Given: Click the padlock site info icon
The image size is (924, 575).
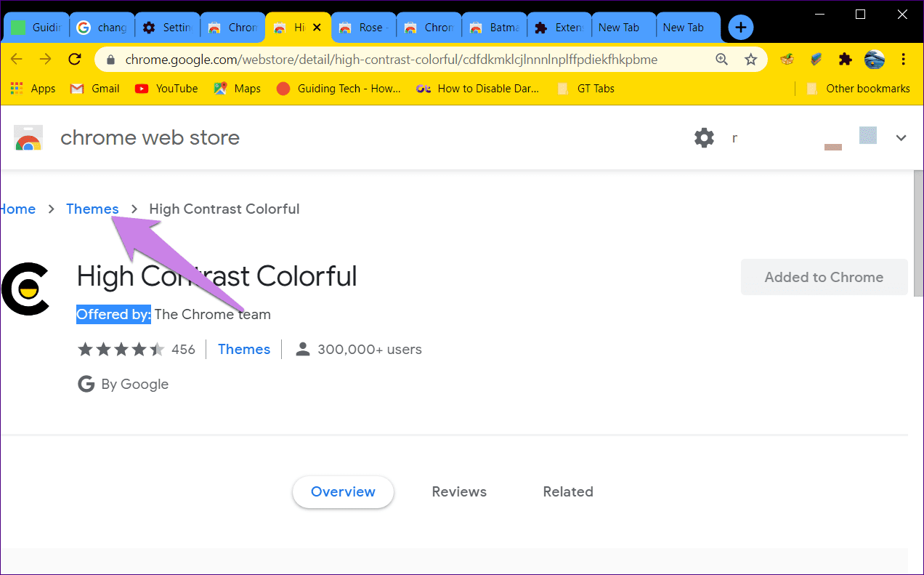Looking at the screenshot, I should [111, 60].
